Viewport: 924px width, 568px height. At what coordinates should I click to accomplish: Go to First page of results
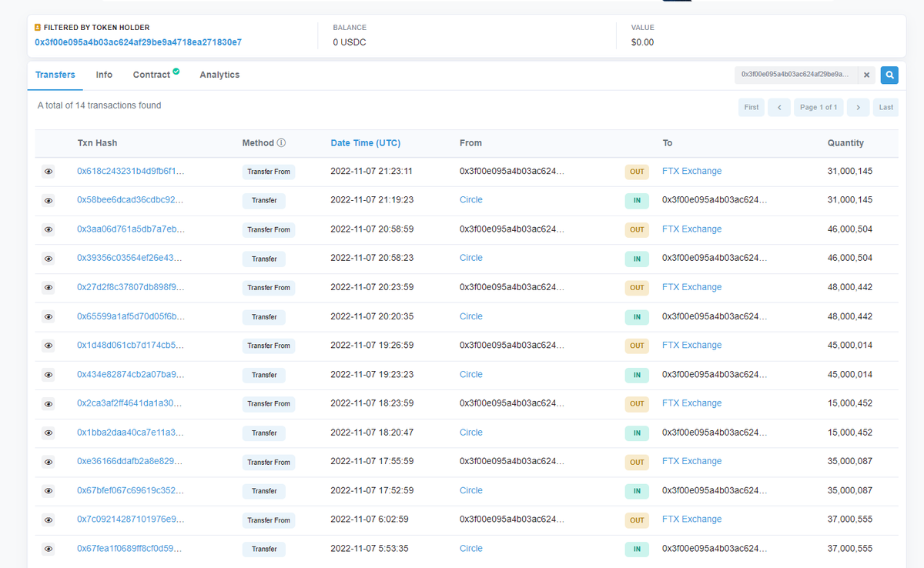tap(752, 107)
